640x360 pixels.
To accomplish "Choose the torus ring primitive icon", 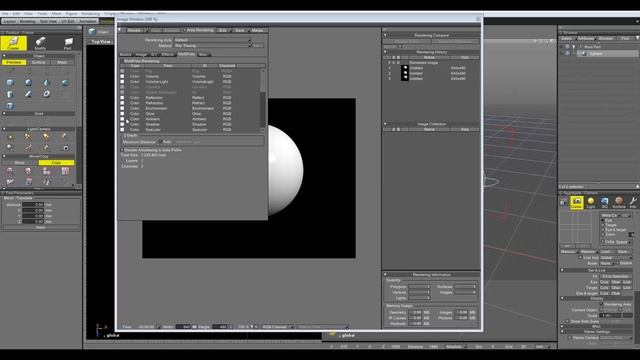I will click(47, 94).
